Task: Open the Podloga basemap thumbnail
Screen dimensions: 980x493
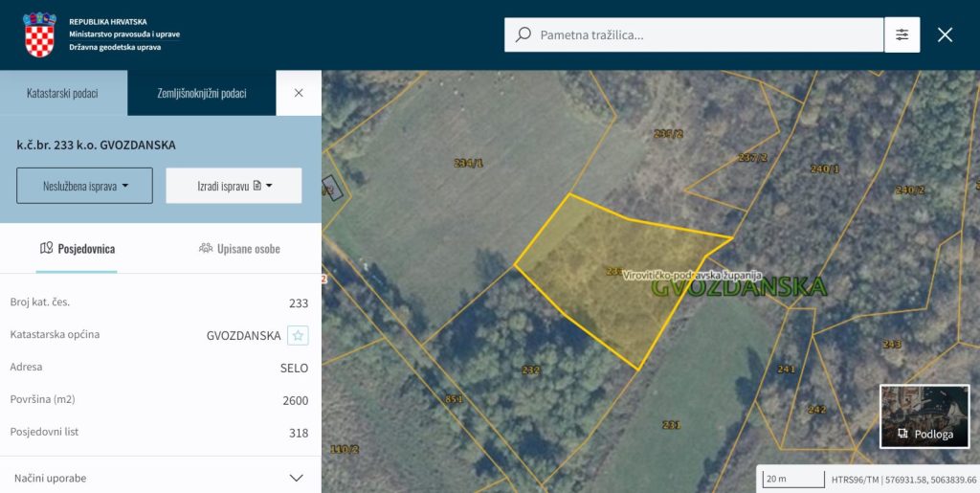Action: click(924, 416)
